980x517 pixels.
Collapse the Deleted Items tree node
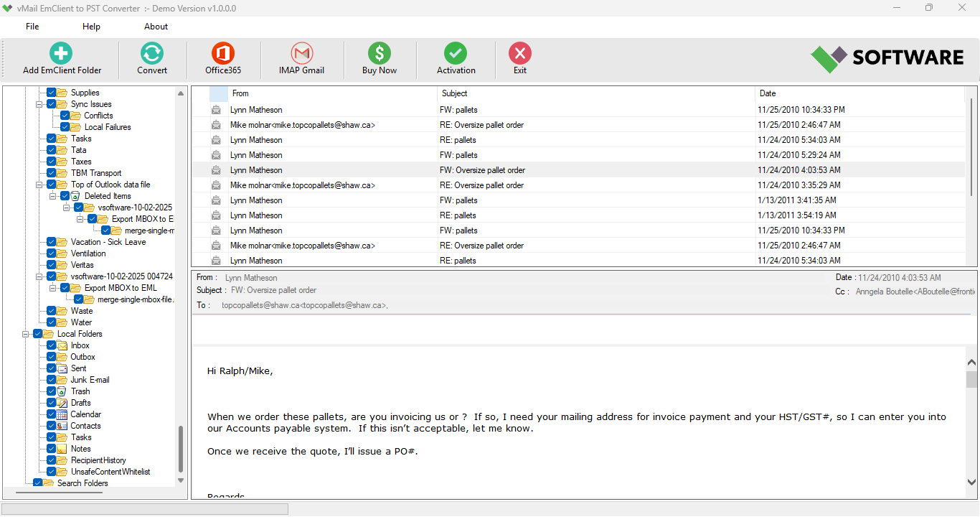(x=53, y=196)
